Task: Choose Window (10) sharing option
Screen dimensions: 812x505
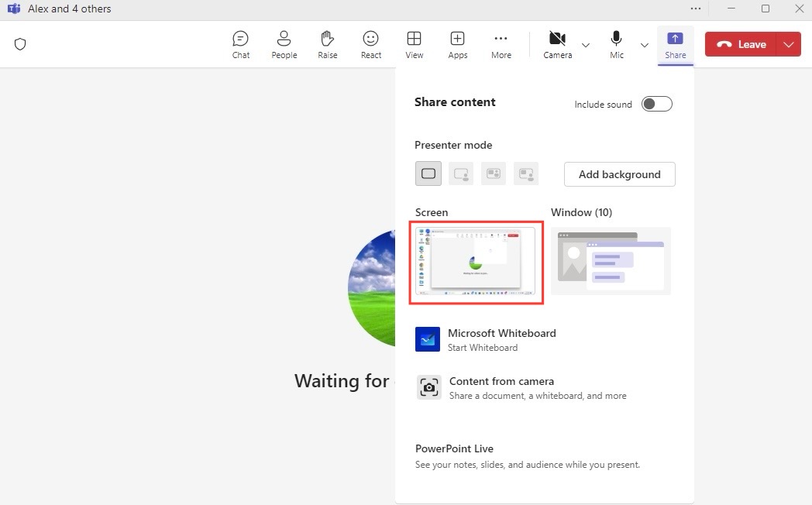Action: coord(611,261)
